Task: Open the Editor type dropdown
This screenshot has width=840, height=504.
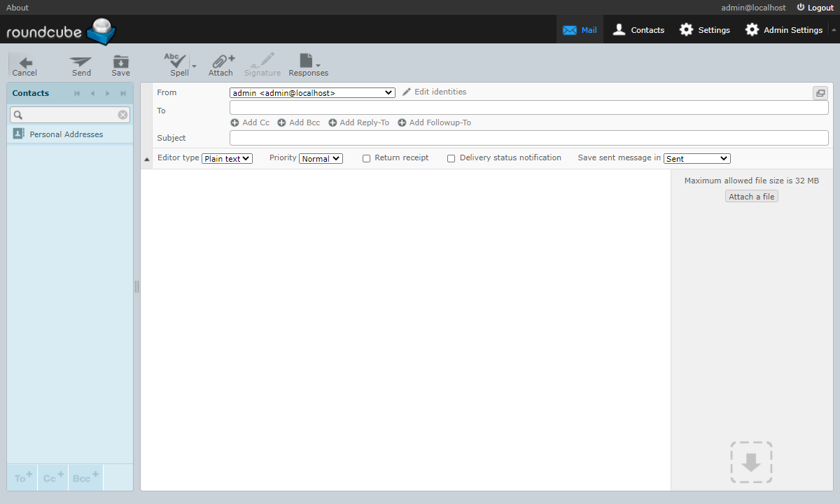Action: tap(227, 159)
